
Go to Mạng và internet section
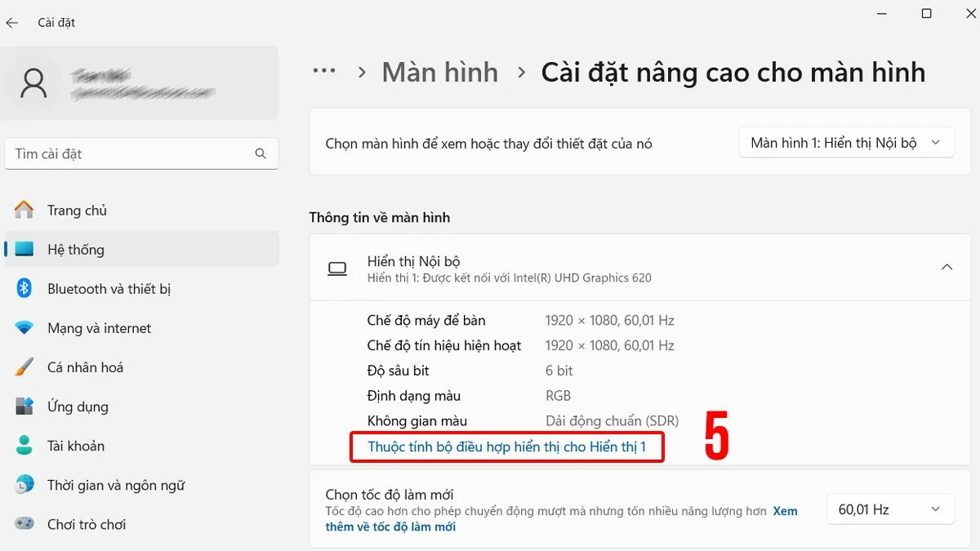point(98,327)
